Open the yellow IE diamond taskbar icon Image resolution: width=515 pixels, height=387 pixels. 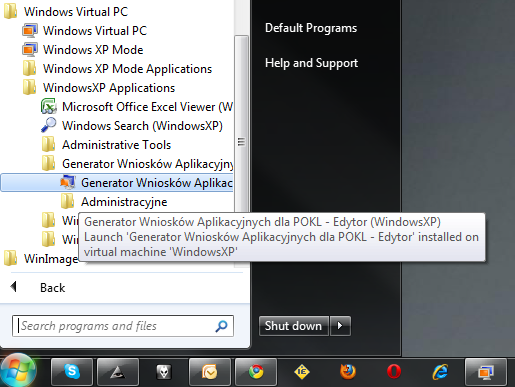(302, 372)
